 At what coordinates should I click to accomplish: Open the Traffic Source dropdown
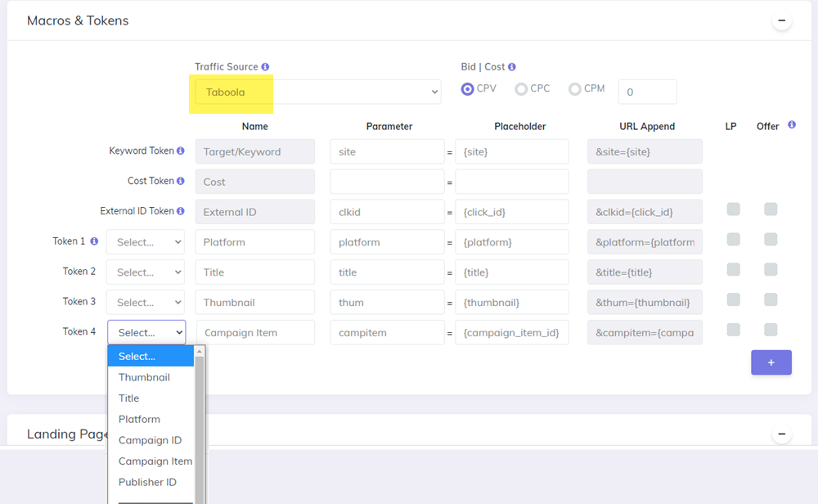317,92
